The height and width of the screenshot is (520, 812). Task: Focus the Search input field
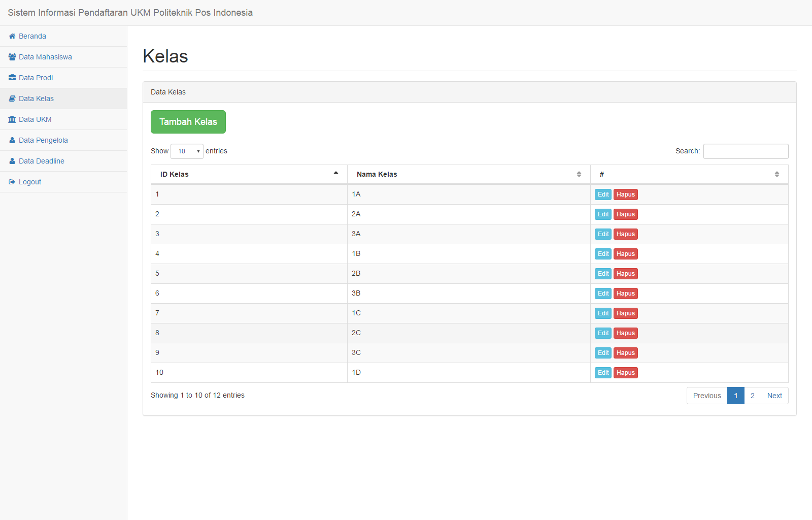click(746, 151)
